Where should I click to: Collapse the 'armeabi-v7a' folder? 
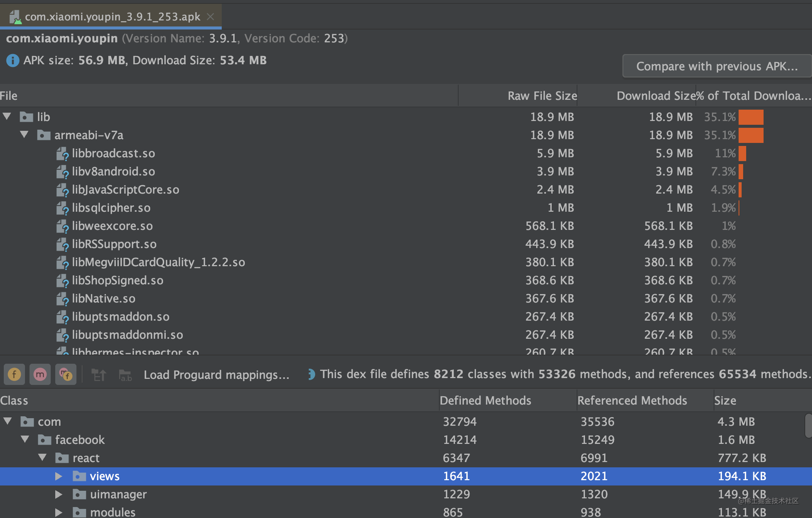(x=22, y=135)
